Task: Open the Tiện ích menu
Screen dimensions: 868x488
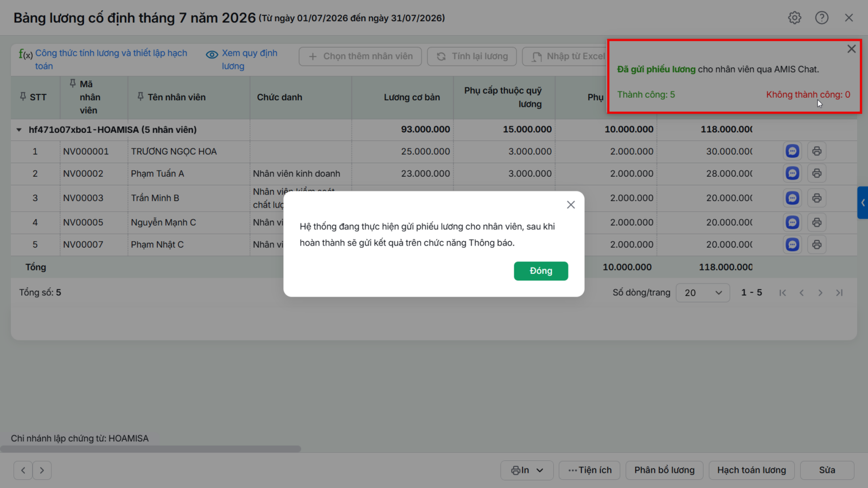Action: pyautogui.click(x=590, y=470)
